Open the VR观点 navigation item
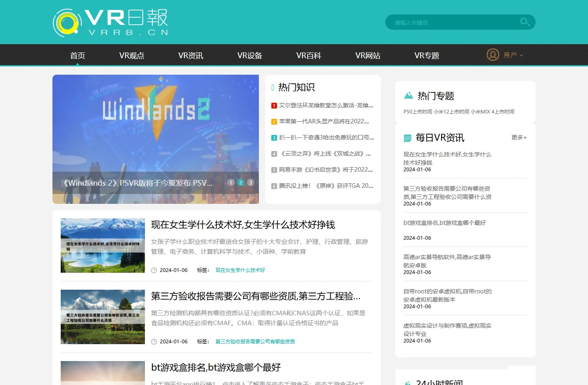The image size is (588, 385). 132,55
